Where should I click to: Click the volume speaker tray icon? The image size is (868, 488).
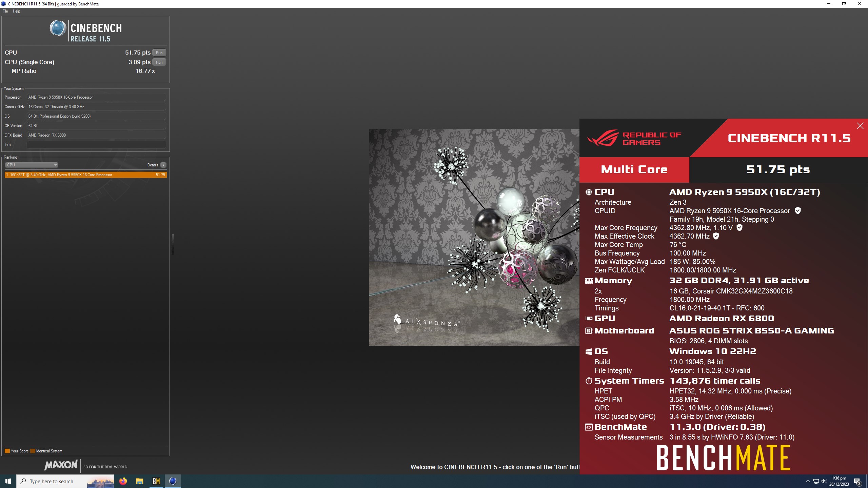[824, 481]
